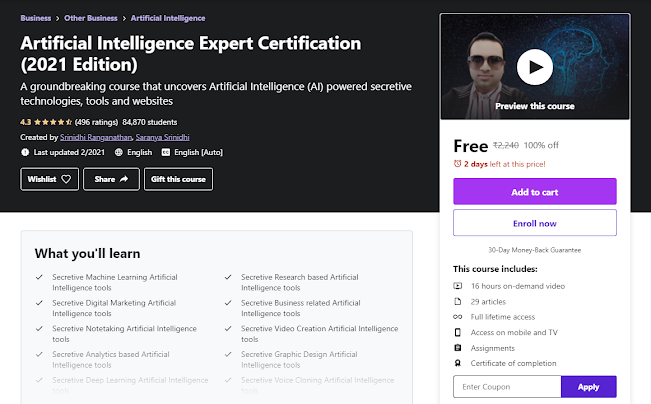
Task: Click the Preview this course label
Action: coord(535,106)
